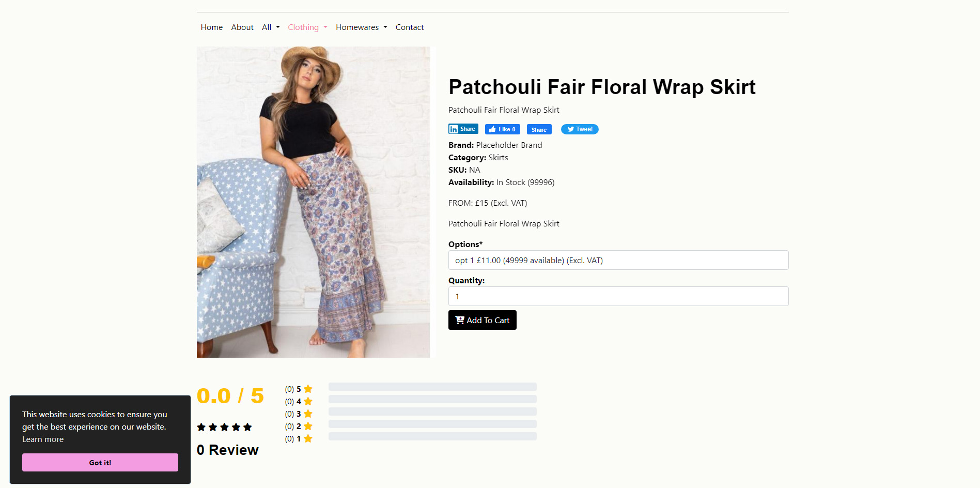Click the 4 star rating icon
980x488 pixels.
[308, 401]
